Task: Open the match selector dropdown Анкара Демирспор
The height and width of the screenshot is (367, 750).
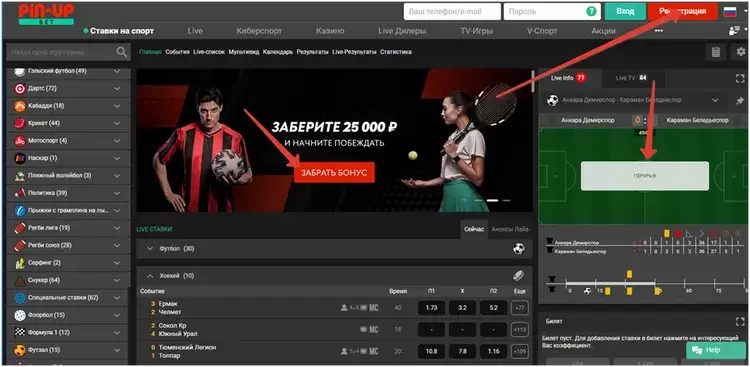Action: [634, 100]
